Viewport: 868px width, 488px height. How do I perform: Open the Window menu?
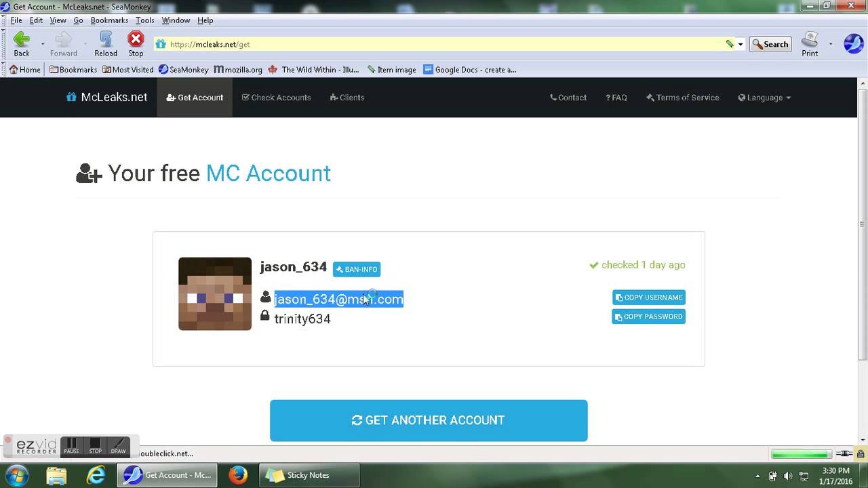pos(176,20)
